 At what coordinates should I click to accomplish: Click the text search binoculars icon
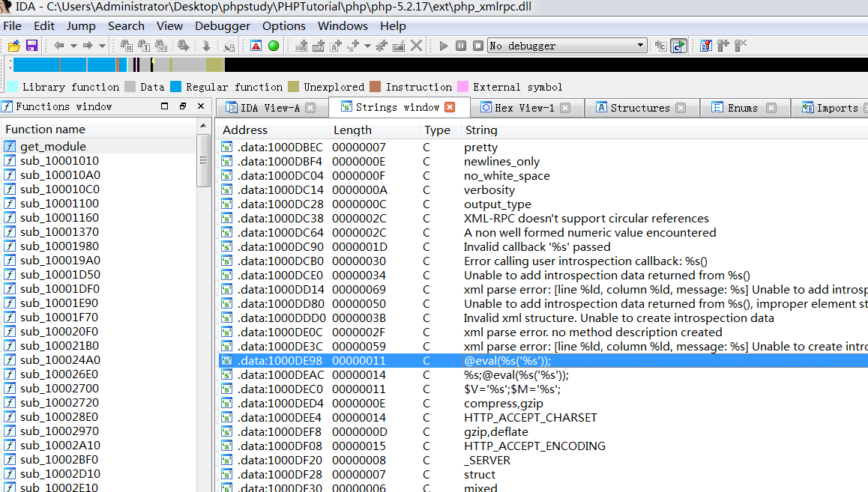point(144,46)
